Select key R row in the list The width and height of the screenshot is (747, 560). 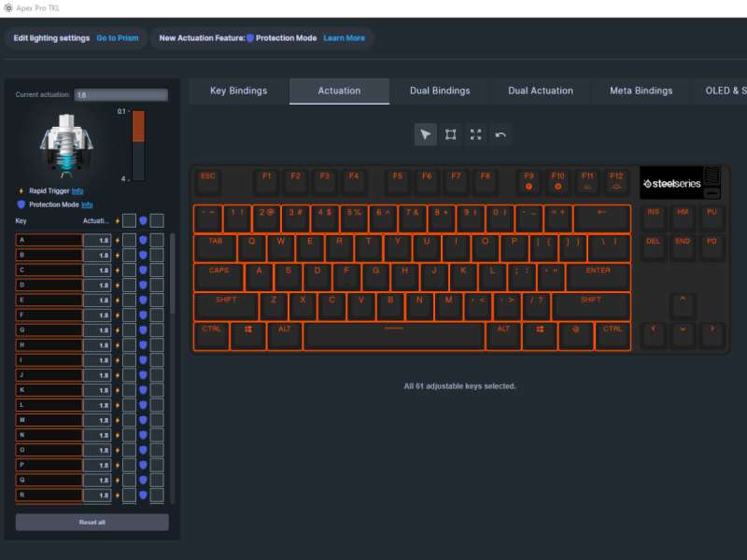tap(49, 496)
